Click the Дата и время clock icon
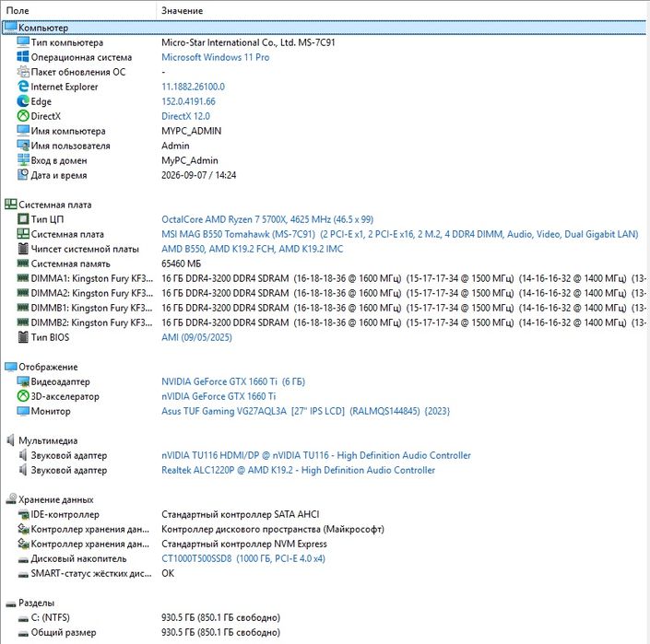Image resolution: width=650 pixels, height=644 pixels. click(23, 175)
